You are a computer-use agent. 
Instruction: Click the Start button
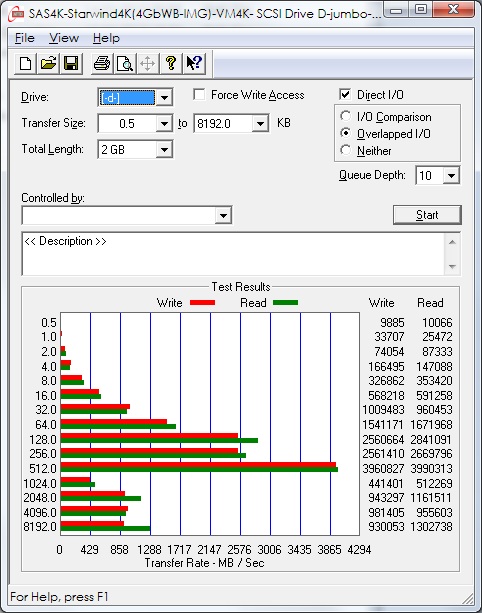427,215
